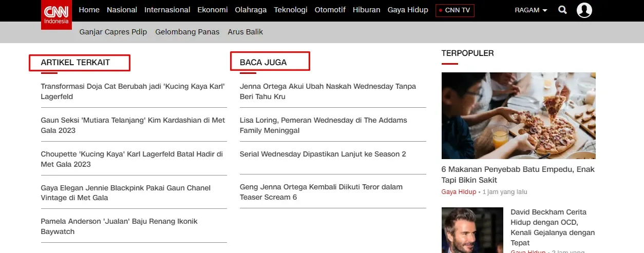The height and width of the screenshot is (253, 644).
Task: Open Gaya Elegan Jennie Blackpink article
Action: click(x=126, y=193)
